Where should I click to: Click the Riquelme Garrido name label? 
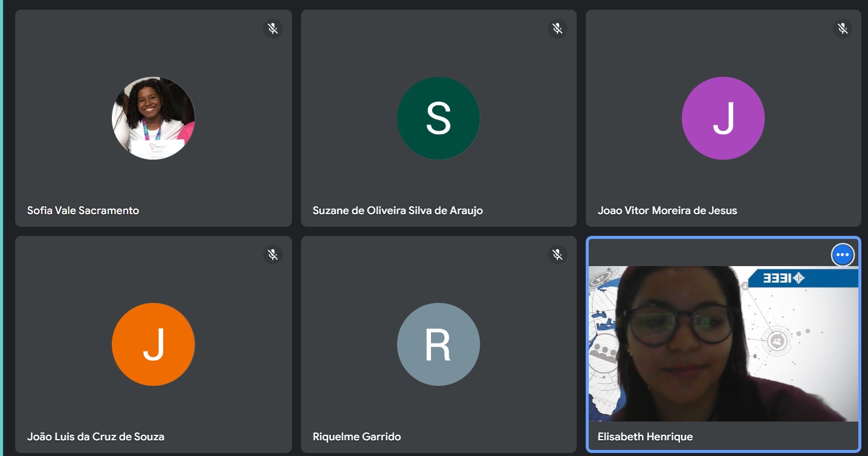pyautogui.click(x=357, y=437)
